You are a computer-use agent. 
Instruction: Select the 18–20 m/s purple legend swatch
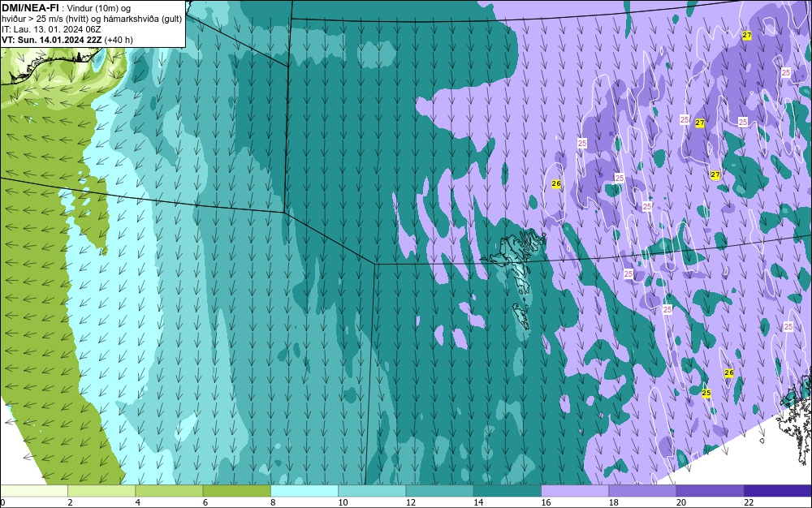[x=642, y=490]
